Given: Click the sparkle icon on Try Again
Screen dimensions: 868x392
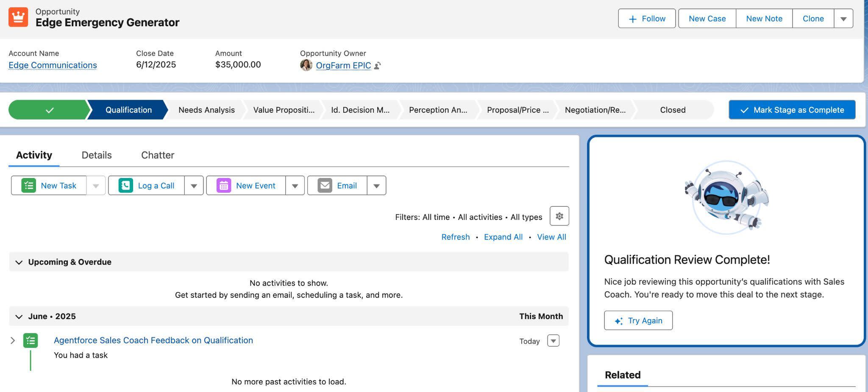Looking at the screenshot, I should [x=618, y=321].
